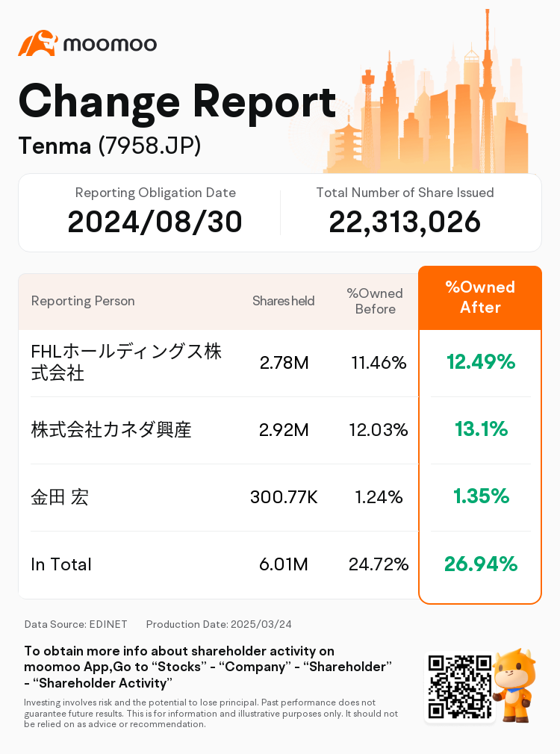Click the cartoon bull mascot

click(x=514, y=684)
